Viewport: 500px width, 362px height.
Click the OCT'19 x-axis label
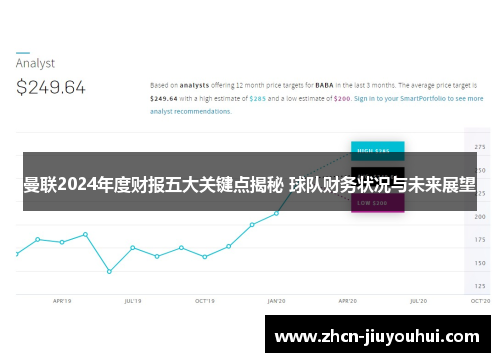(205, 301)
